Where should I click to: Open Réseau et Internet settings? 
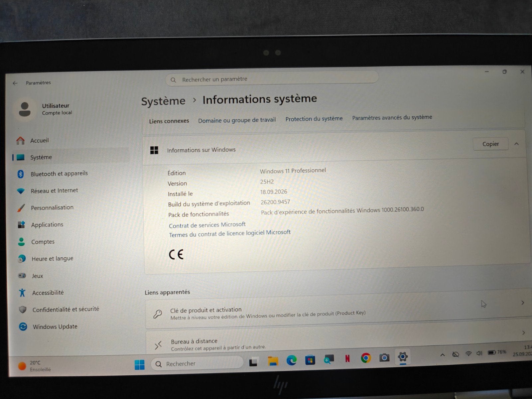pyautogui.click(x=54, y=191)
